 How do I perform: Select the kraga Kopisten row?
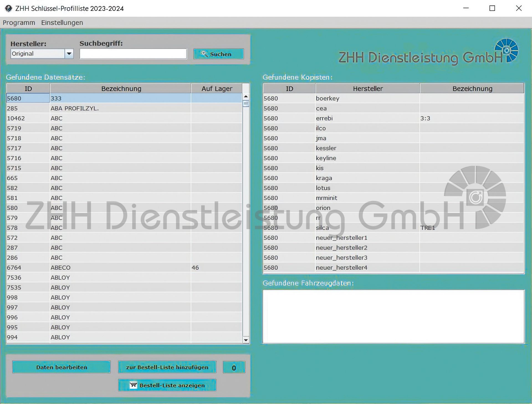[393, 178]
